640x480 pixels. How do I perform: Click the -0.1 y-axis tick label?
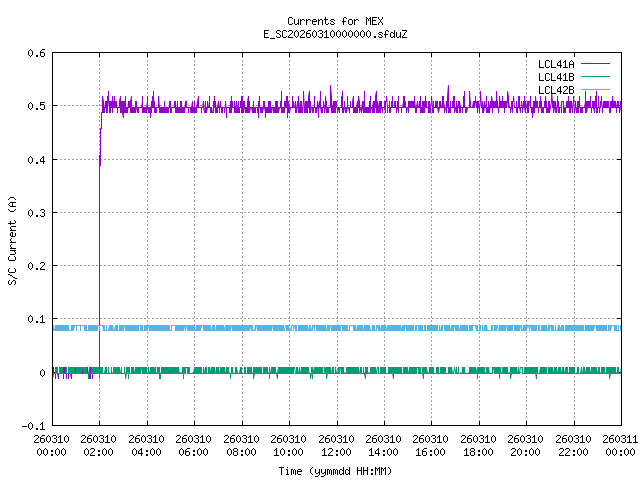pos(33,427)
